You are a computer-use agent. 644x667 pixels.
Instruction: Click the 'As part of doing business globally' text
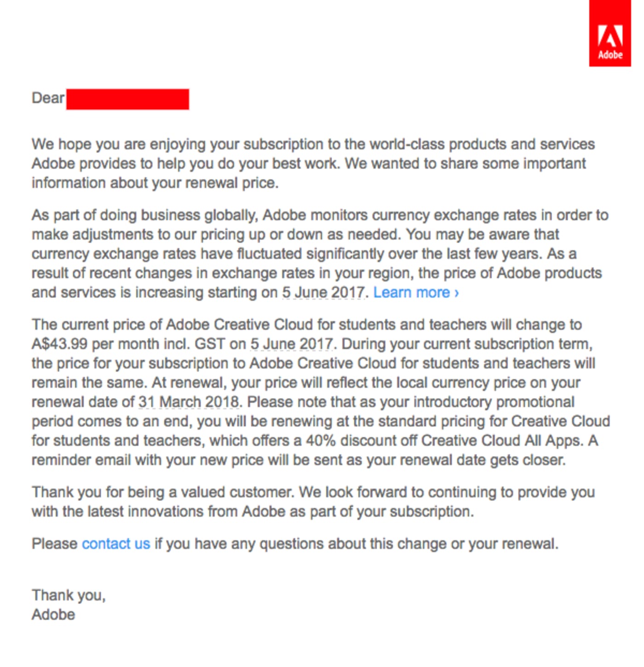144,215
